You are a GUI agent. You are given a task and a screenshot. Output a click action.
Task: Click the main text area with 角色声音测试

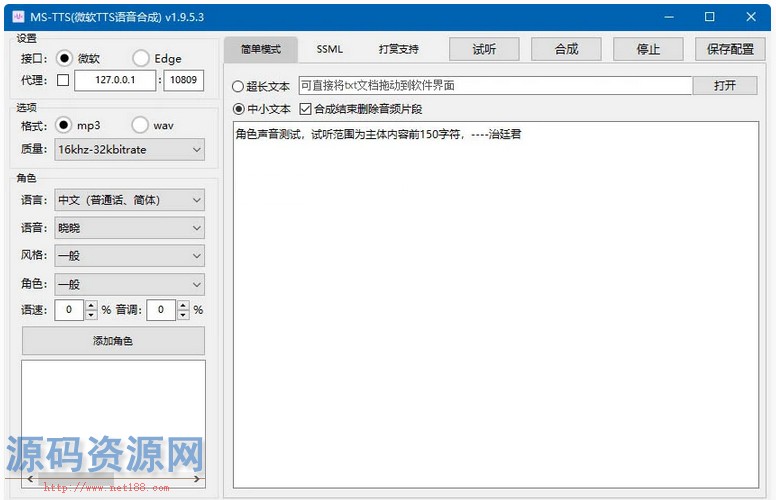(x=496, y=304)
